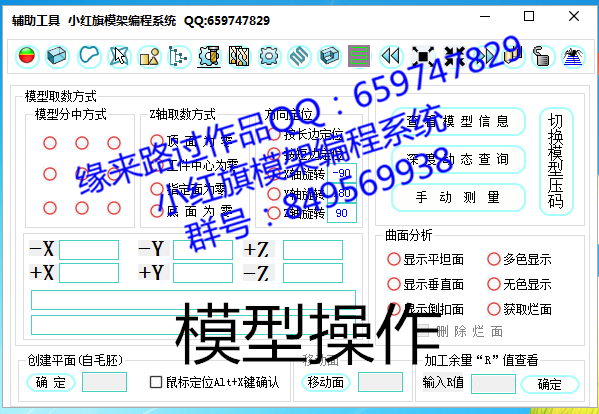
Task: Click the double right arrows forward icon
Action: [484, 56]
